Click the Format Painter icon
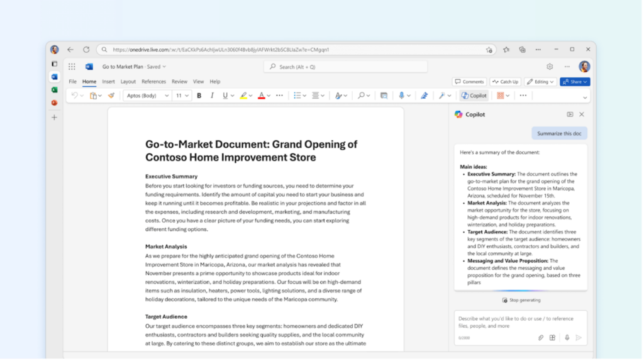Screen dimensions: 644x361 point(111,96)
